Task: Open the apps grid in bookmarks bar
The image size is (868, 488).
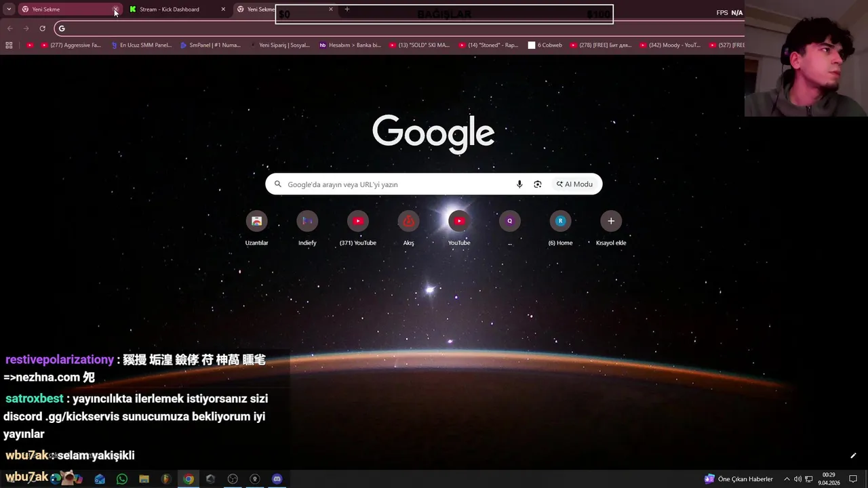Action: point(9,45)
